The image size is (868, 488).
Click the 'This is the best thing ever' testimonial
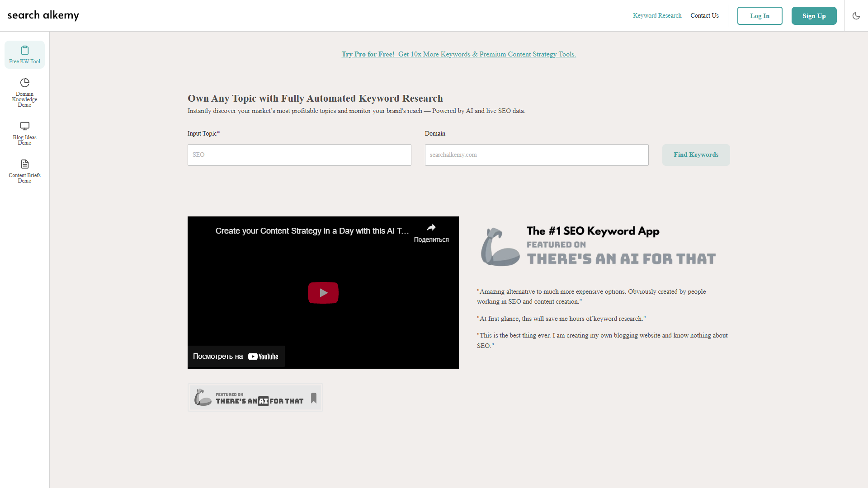(x=602, y=341)
